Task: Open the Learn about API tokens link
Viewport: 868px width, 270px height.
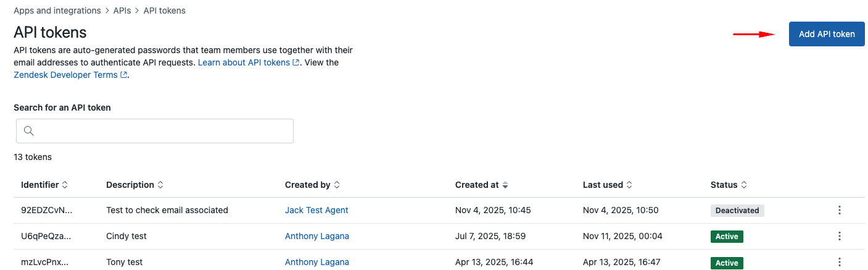Action: click(244, 62)
